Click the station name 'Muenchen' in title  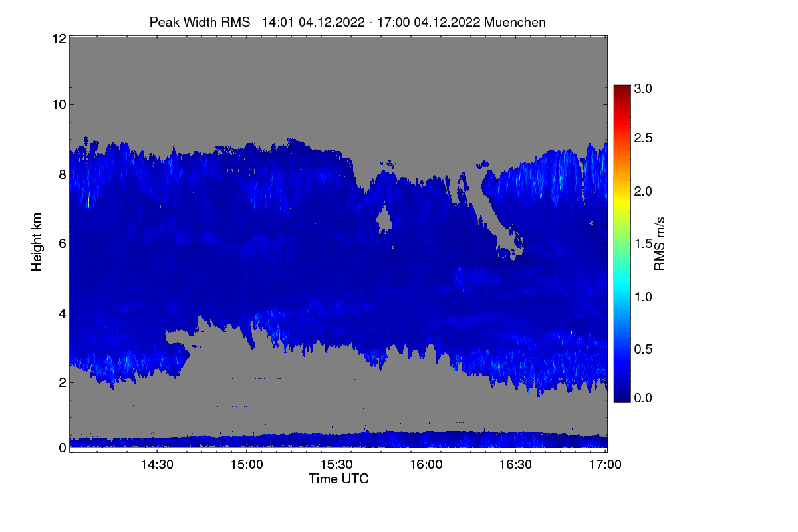point(515,22)
